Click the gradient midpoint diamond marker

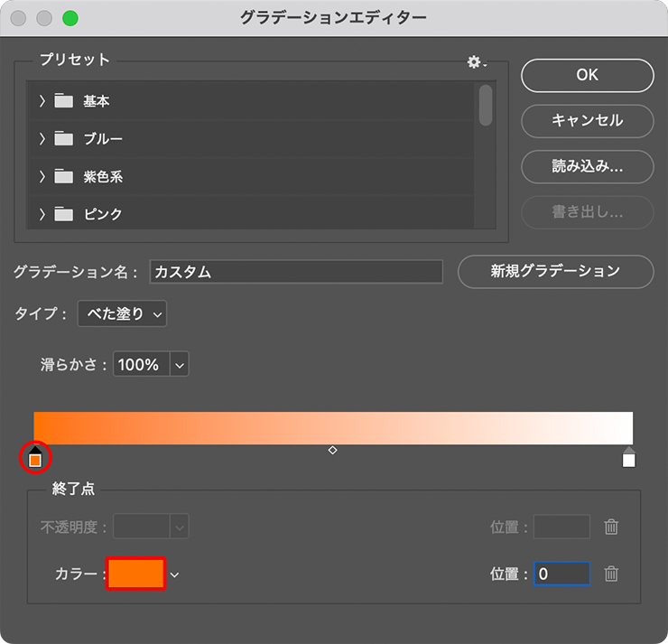(332, 450)
